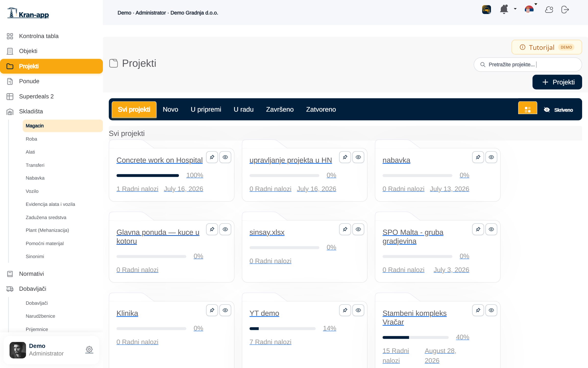Pin the Glavna ponuda kuce u kotoru project

212,229
